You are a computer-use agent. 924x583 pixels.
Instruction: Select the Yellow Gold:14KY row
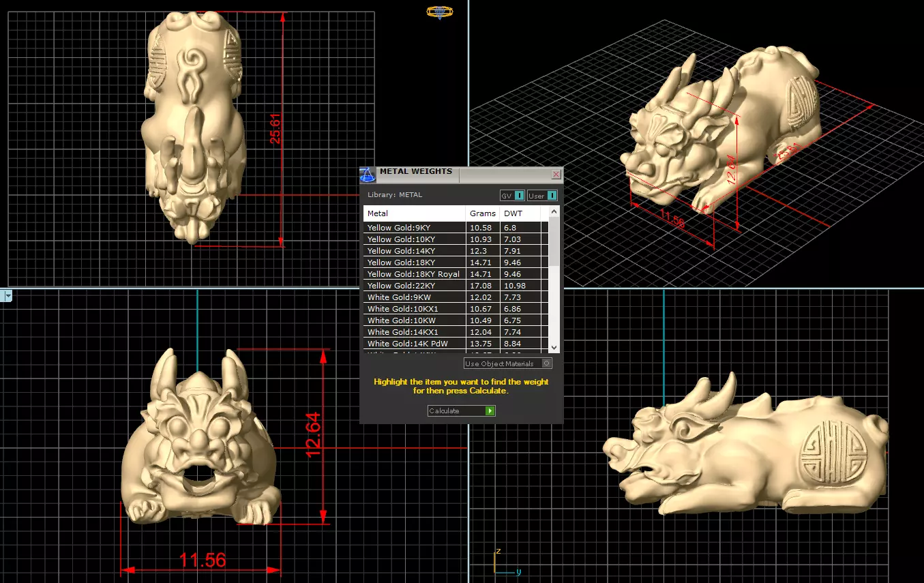coord(456,251)
